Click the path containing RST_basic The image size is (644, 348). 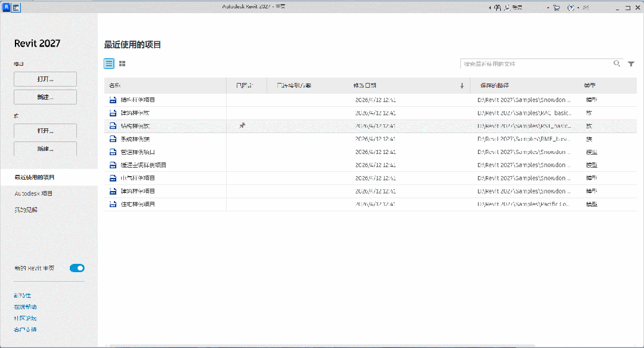point(525,126)
